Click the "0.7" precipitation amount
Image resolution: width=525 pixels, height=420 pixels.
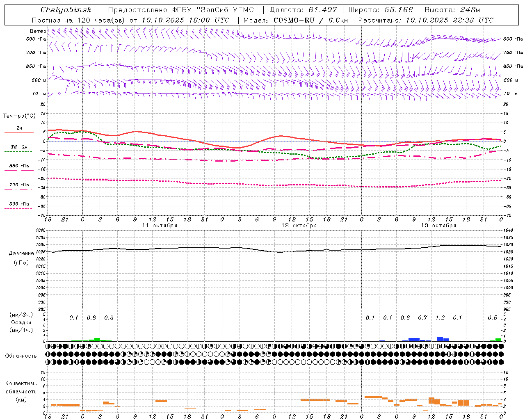pos(422,318)
